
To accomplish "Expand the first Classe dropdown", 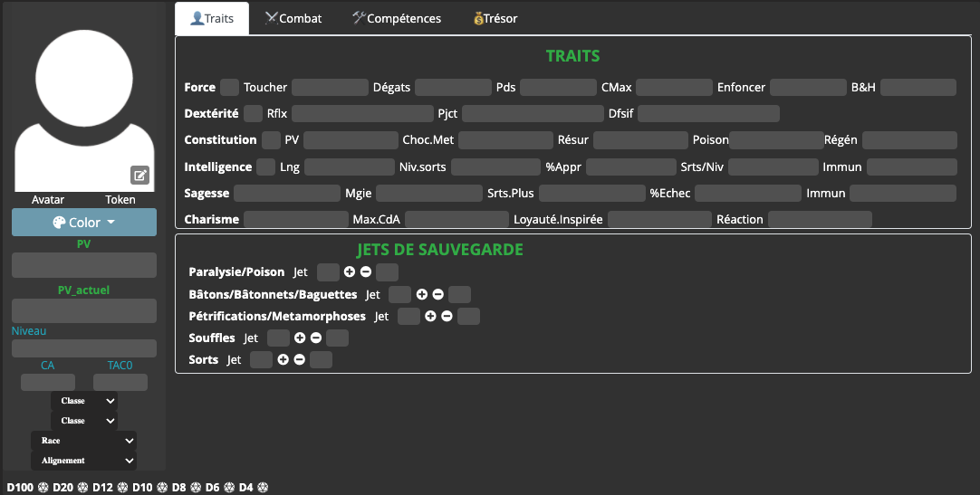I will pos(83,401).
